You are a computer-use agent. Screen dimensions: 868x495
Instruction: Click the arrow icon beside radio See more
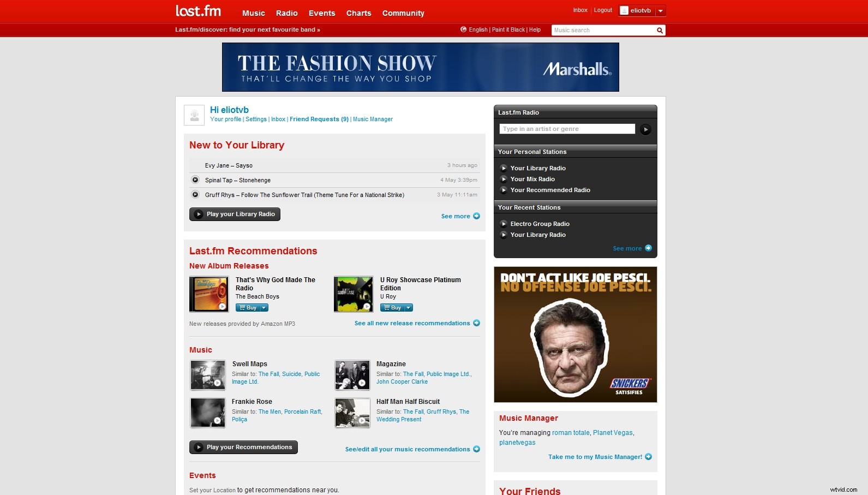(648, 248)
